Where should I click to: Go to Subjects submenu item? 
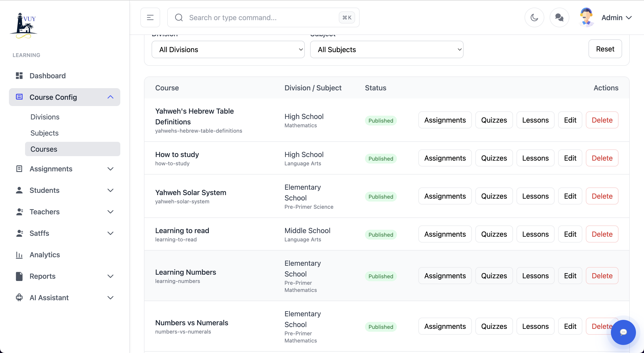(x=44, y=133)
